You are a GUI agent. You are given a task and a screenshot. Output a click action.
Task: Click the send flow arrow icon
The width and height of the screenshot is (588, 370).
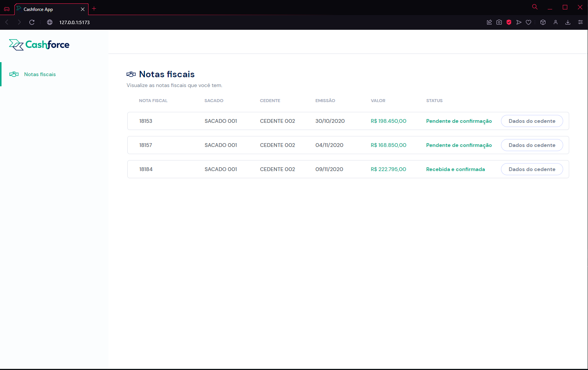519,22
